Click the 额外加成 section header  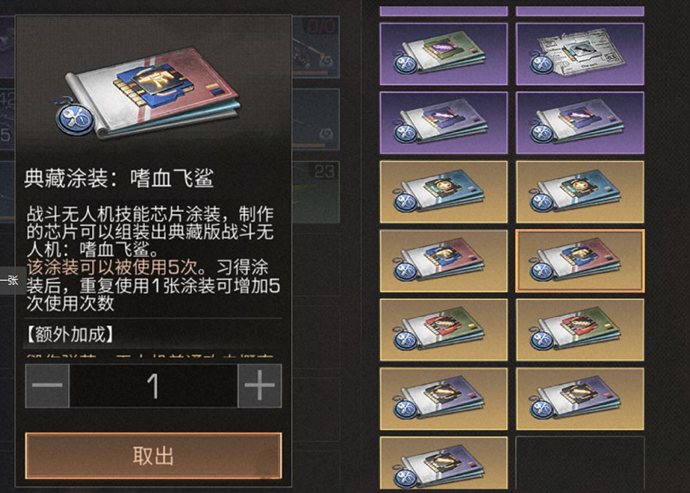(70, 335)
